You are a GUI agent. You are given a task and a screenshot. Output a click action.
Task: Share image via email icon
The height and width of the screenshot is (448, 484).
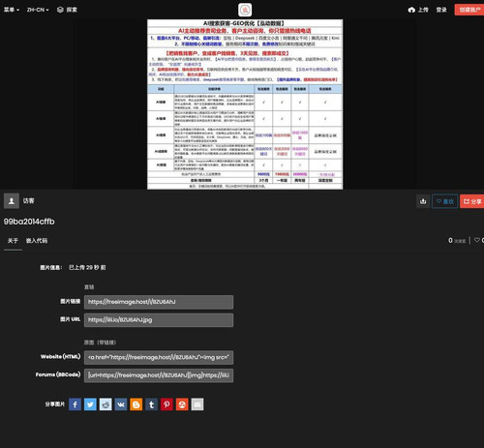[197, 404]
